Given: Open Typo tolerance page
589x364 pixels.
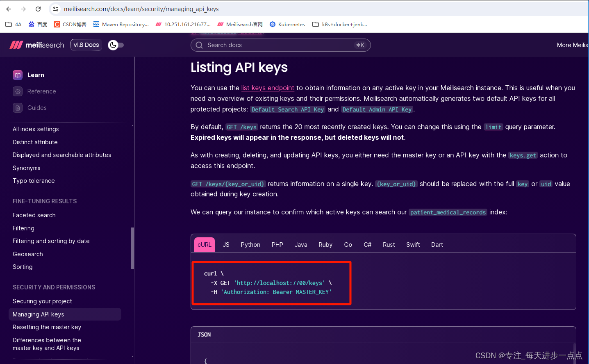Looking at the screenshot, I should point(34,181).
